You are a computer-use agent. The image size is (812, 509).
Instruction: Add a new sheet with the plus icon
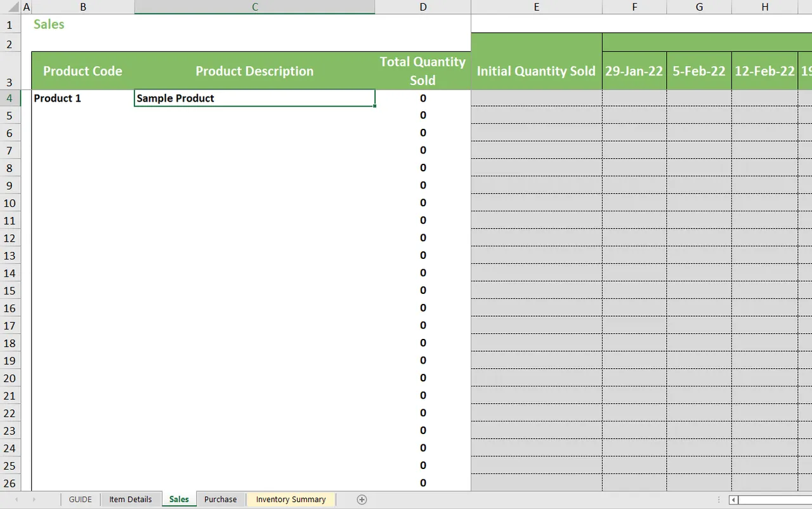(362, 499)
